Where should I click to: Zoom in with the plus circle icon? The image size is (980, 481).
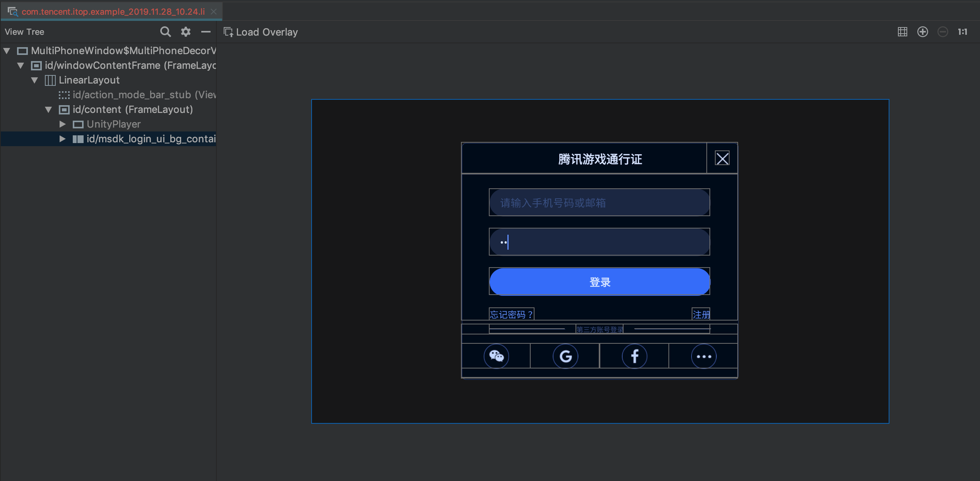pyautogui.click(x=922, y=32)
